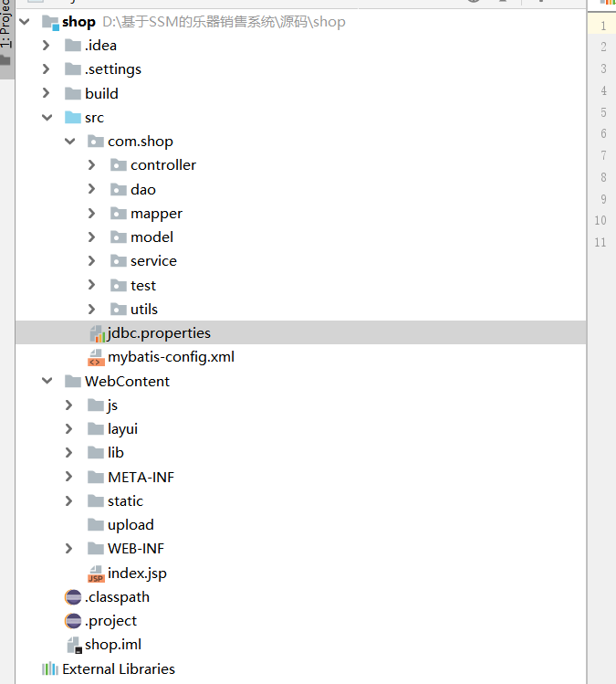Image resolution: width=616 pixels, height=684 pixels.
Task: Click the .classpath Eclipse file icon
Action: (74, 597)
